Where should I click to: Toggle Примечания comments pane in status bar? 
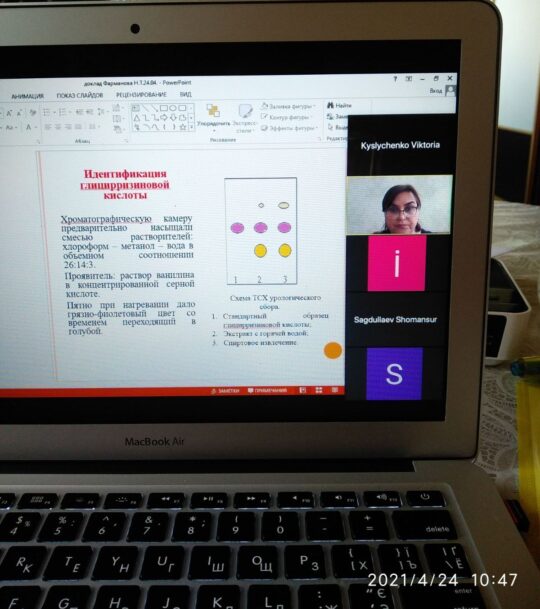coord(268,390)
